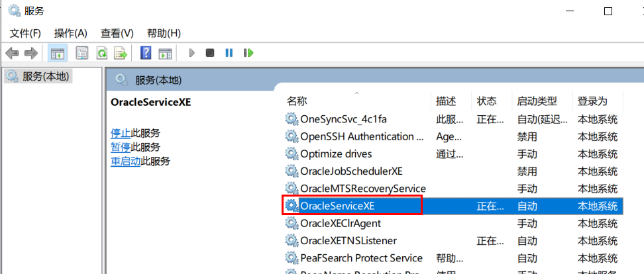Open the blue Help question mark icon
This screenshot has height=274, width=644.
[146, 53]
